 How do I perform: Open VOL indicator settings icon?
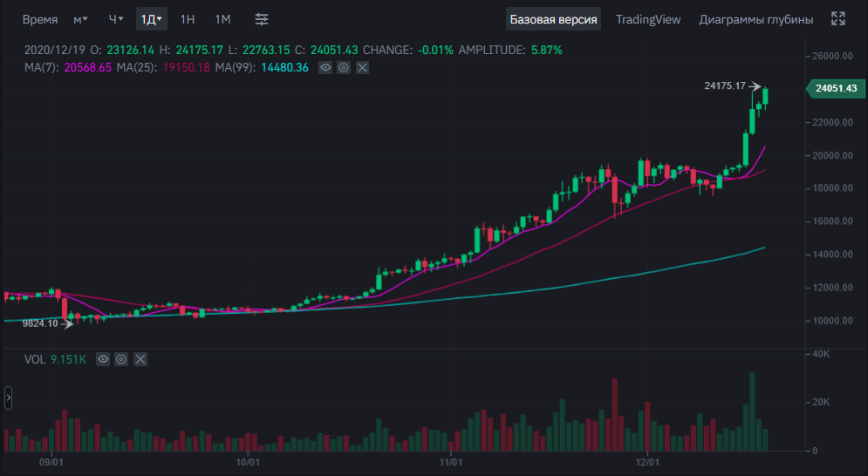[121, 359]
